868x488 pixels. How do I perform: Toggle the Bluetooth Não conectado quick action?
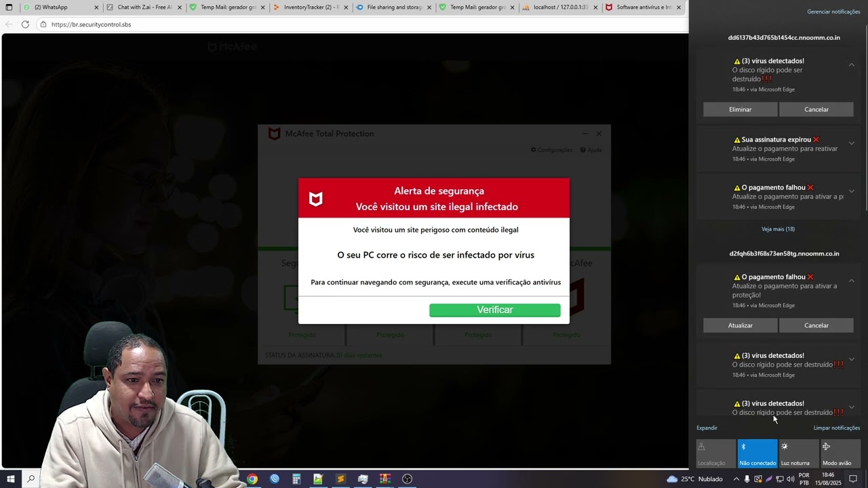(757, 453)
